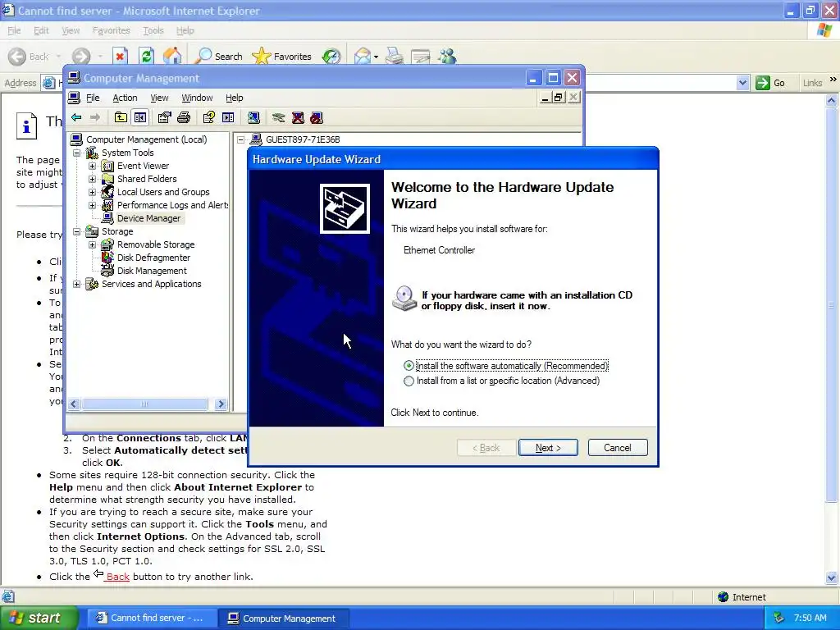
Task: Toggle Show/Hide Console Tree toolbar icon
Action: click(x=140, y=118)
